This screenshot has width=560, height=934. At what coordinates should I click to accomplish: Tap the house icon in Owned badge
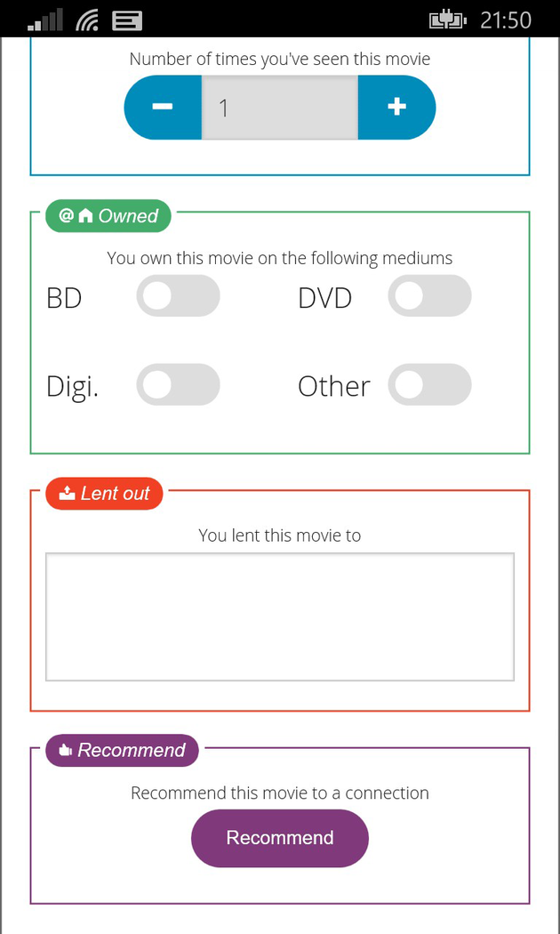(x=86, y=216)
